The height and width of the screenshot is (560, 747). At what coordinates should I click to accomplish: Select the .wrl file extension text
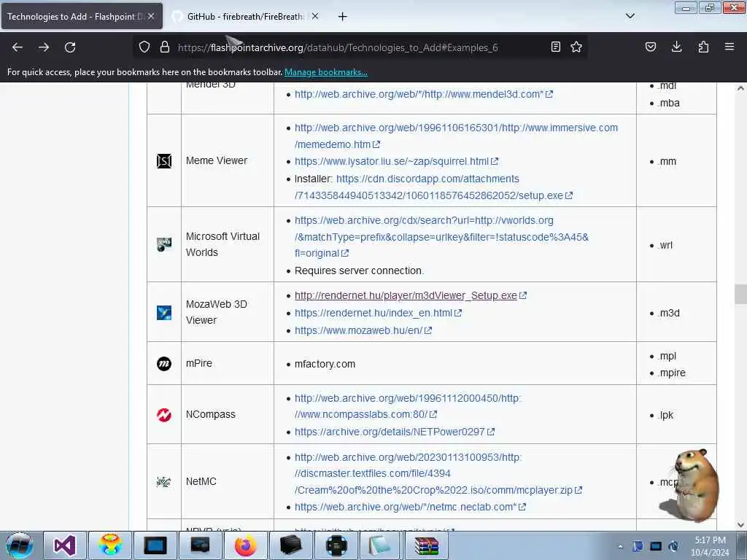click(x=665, y=245)
